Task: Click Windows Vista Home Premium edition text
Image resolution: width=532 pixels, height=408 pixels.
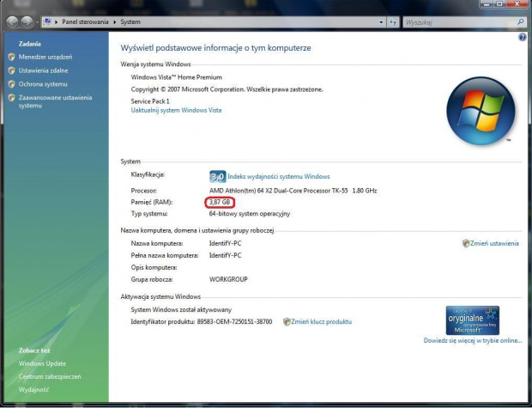Action: [177, 77]
